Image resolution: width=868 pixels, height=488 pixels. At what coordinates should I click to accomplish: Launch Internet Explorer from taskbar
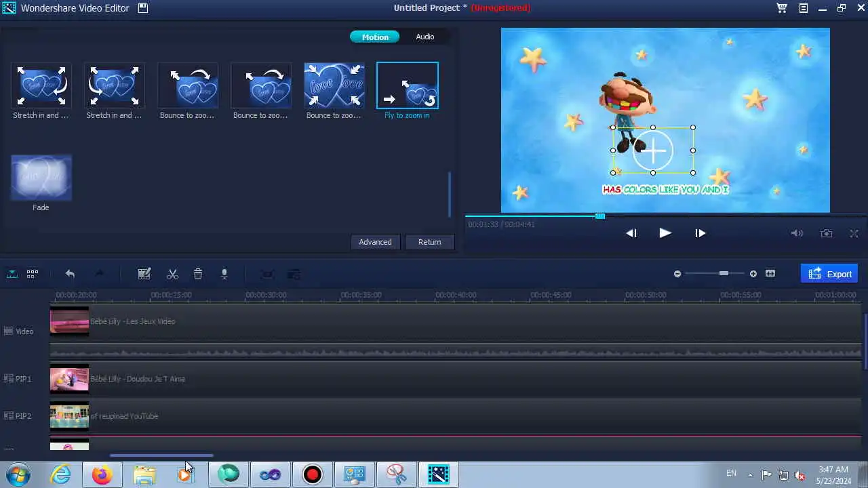(61, 474)
